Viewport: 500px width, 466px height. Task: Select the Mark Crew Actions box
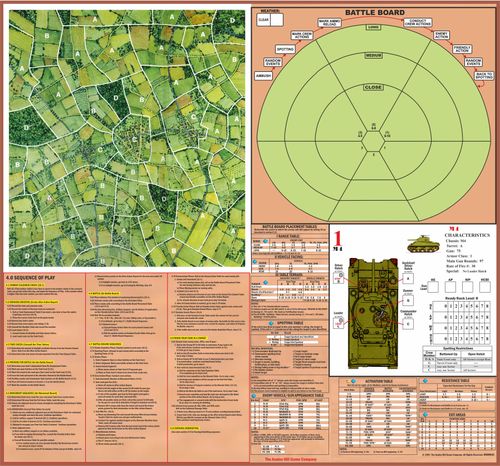[302, 35]
